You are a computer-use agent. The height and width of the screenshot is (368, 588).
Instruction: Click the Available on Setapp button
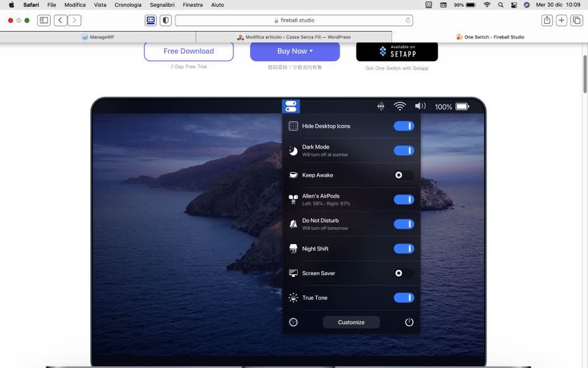click(x=397, y=51)
